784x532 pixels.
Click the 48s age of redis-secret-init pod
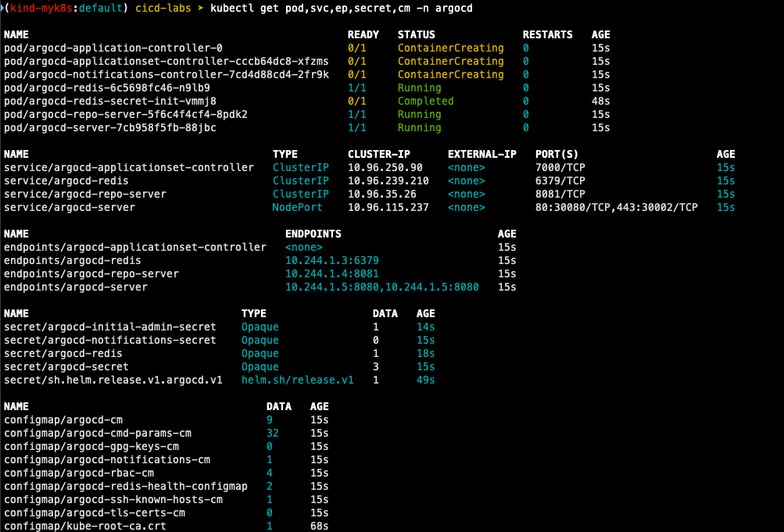(x=600, y=101)
